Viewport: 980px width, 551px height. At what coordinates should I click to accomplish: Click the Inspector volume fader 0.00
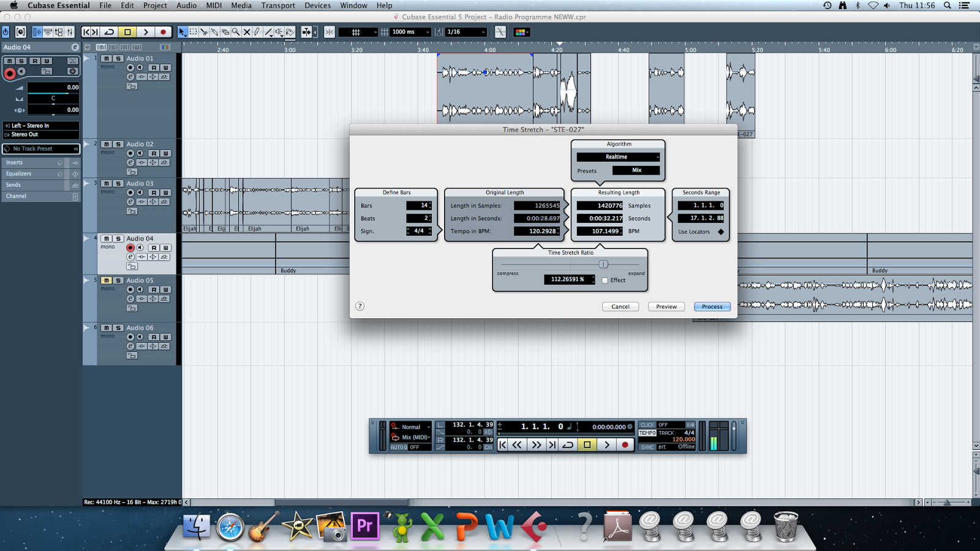pos(53,88)
